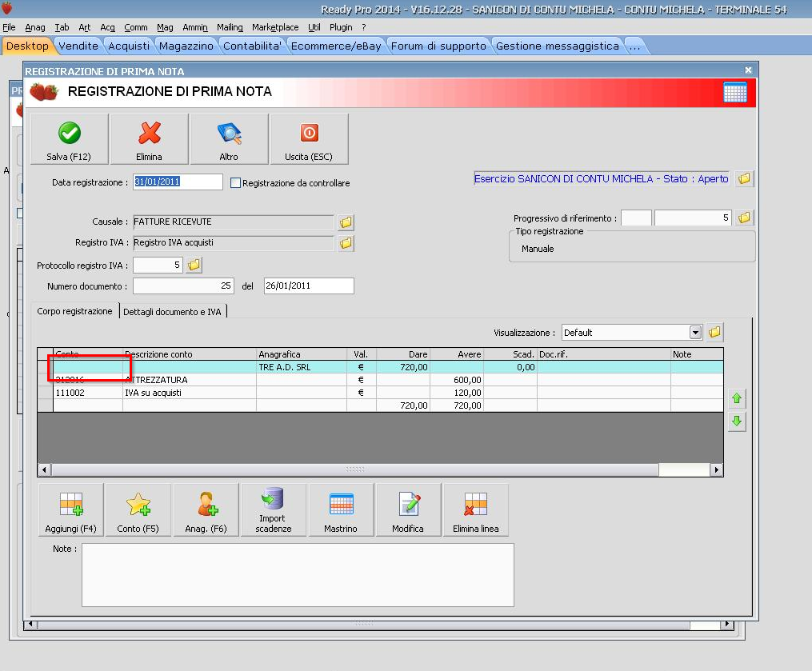Viewport: 812px width, 671px height.
Task: Click the Dare column header
Action: pos(403,354)
